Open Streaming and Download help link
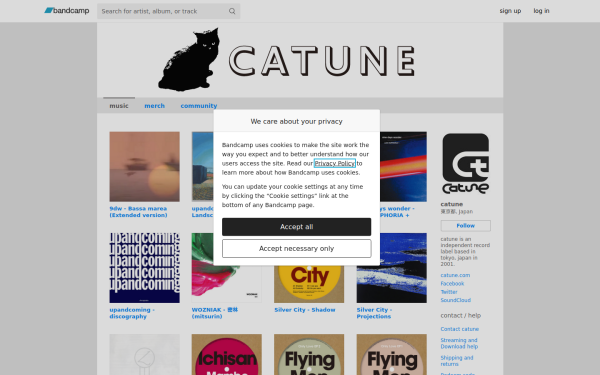The width and height of the screenshot is (600, 375). click(x=459, y=343)
